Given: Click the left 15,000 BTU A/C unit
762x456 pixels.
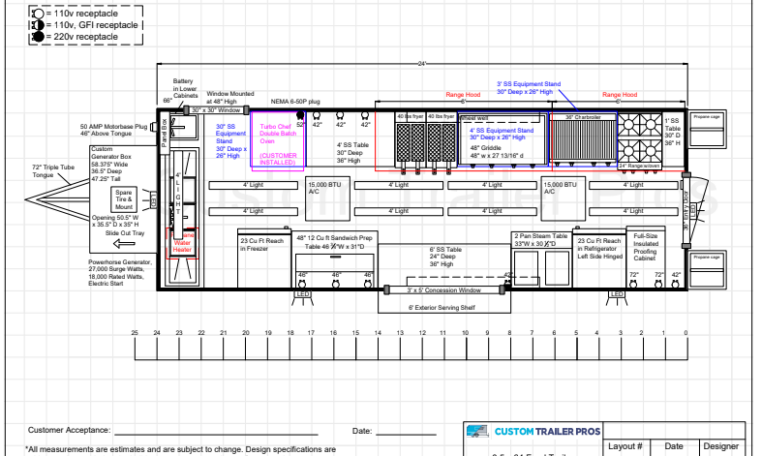Looking at the screenshot, I should coord(325,190).
